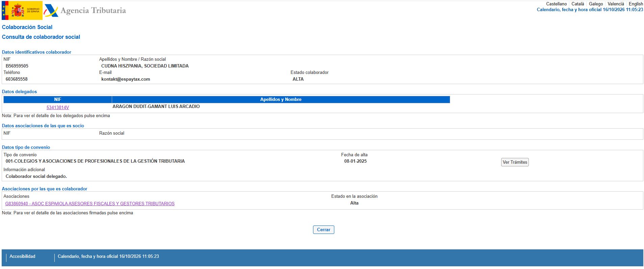Click the Consulta de colaborador social heading
This screenshot has width=644, height=269.
41,37
